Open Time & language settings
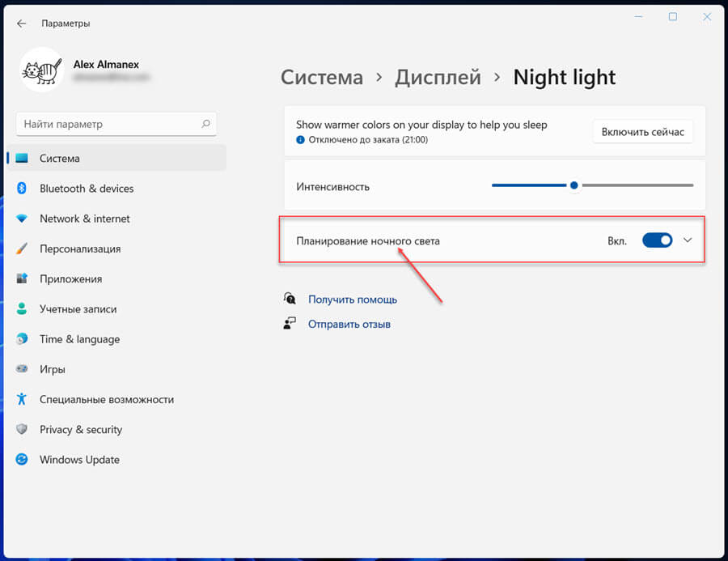 click(116, 339)
